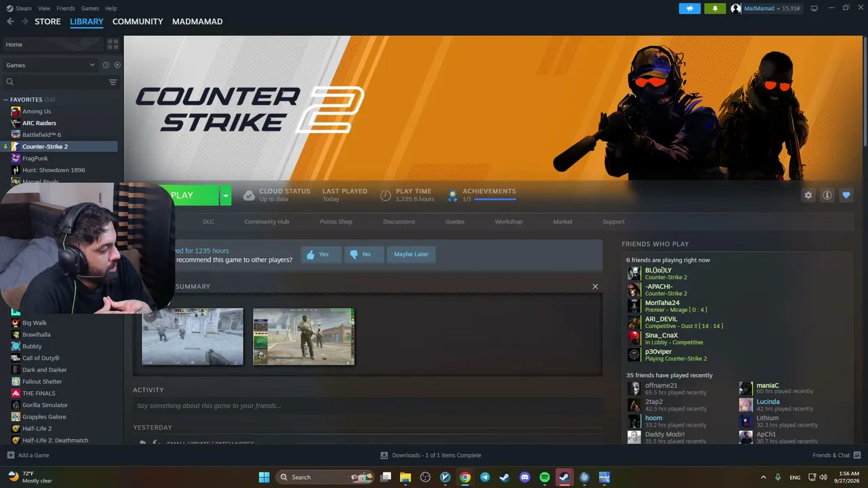This screenshot has width=868, height=488.
Task: Open Discord from the taskbar
Action: 524,477
